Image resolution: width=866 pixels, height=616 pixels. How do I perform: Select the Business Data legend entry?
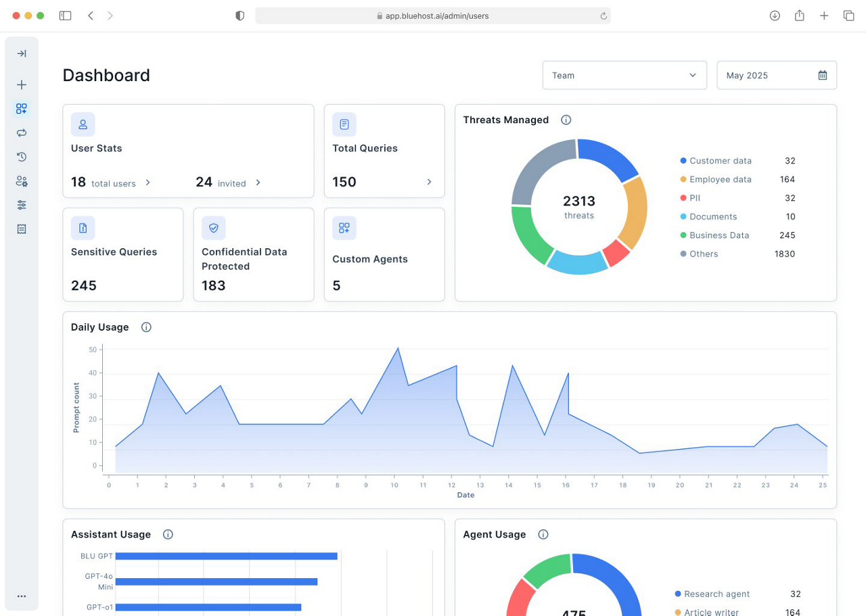pyautogui.click(x=737, y=235)
